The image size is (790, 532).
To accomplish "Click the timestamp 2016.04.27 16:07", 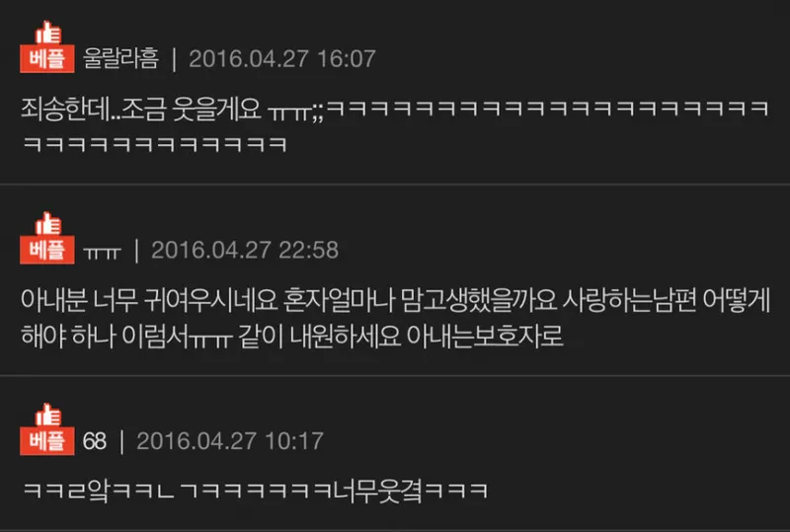I will pyautogui.click(x=282, y=59).
